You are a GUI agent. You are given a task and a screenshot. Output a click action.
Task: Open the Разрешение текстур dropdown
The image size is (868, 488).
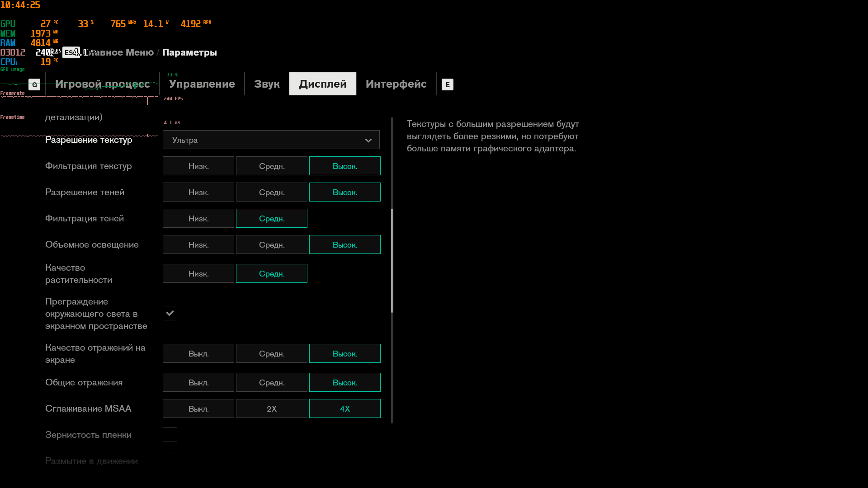coord(271,140)
